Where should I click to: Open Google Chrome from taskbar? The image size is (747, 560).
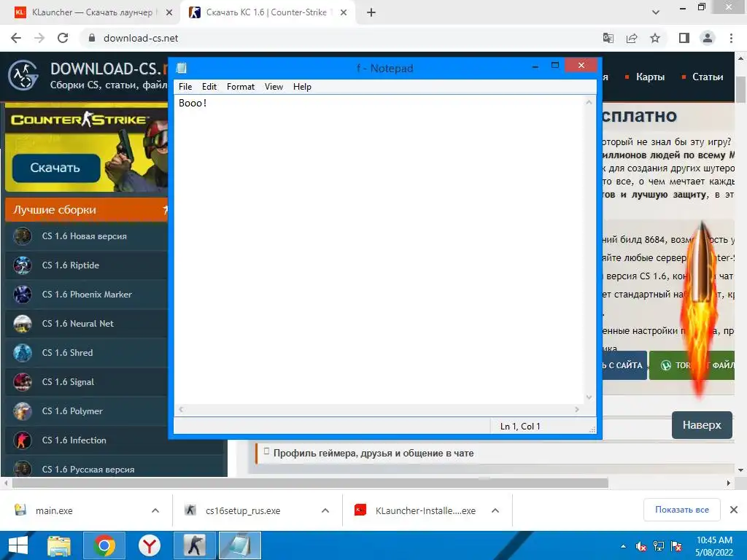(x=104, y=545)
